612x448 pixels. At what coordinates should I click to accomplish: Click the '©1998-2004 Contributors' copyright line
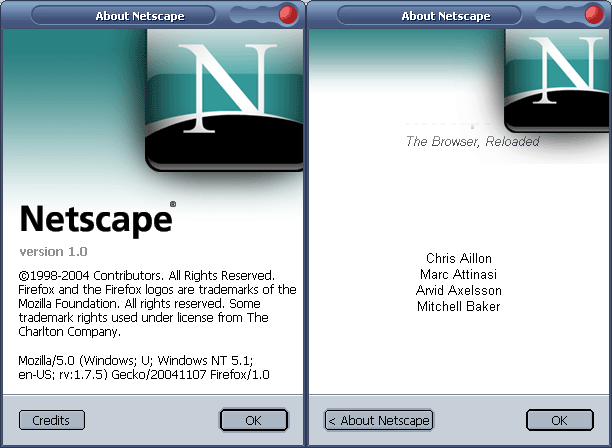(x=146, y=276)
